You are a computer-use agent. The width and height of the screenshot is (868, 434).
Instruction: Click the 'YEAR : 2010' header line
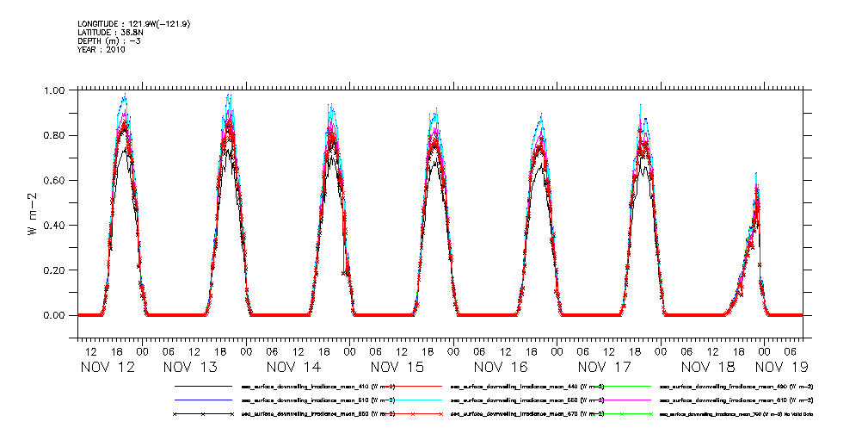click(x=102, y=49)
